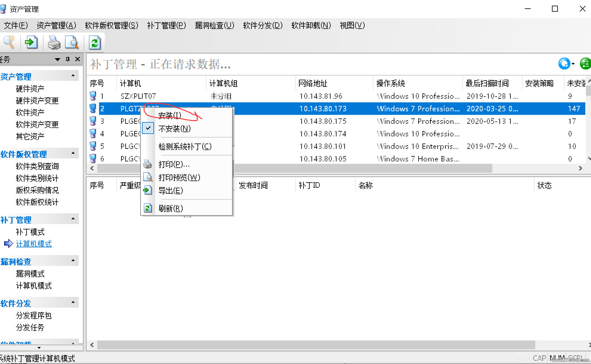Image resolution: width=591 pixels, height=364 pixels.
Task: Sort by 最后扫描时间 column header
Action: tap(492, 83)
